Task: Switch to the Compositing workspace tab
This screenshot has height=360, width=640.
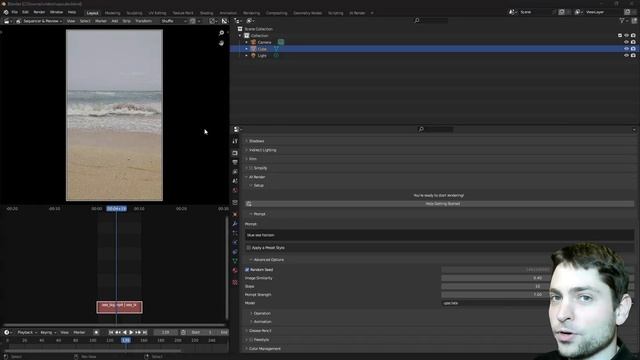Action: pyautogui.click(x=277, y=13)
